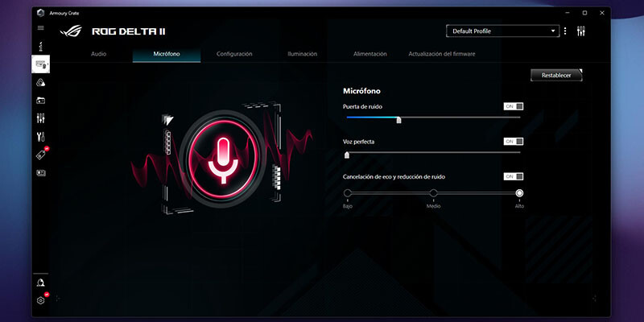This screenshot has height=322, width=644.
Task: Open the hamburger menu in the sidebar
Action: pyautogui.click(x=41, y=28)
